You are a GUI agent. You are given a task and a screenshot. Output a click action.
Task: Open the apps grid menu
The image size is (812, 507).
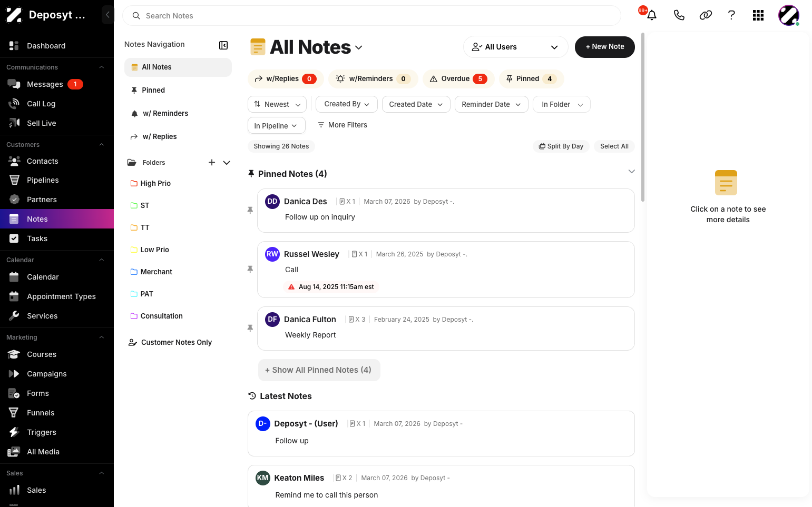(758, 15)
